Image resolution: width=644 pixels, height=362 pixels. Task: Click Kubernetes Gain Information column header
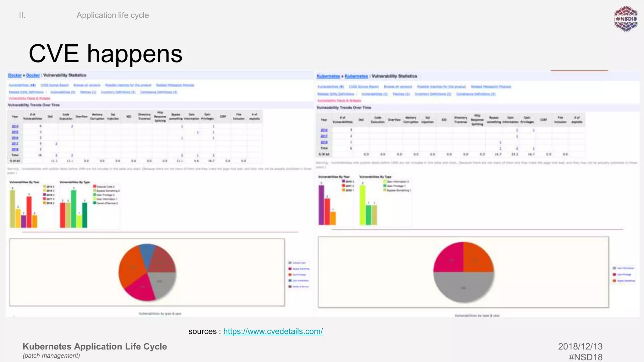point(510,120)
